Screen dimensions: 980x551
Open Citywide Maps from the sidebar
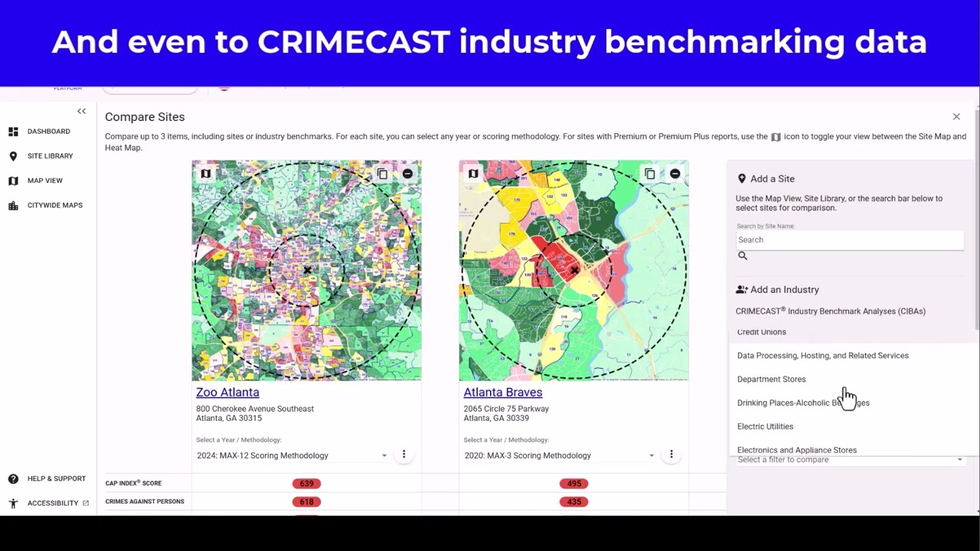click(x=55, y=205)
